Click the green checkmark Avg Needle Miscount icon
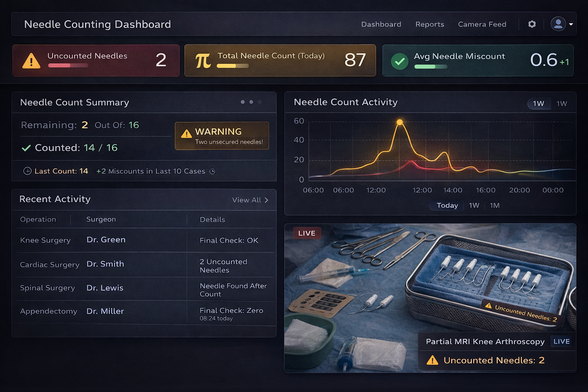The height and width of the screenshot is (392, 588). (x=399, y=60)
